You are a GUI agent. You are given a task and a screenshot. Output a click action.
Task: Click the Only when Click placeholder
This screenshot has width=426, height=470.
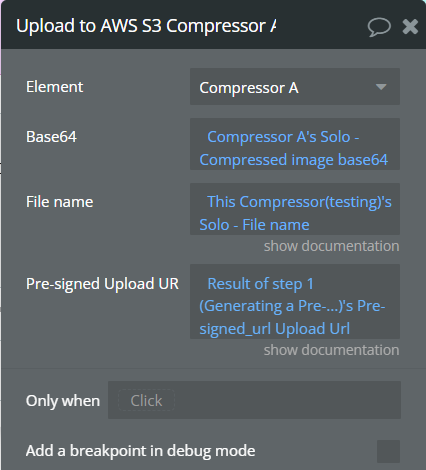[146, 400]
